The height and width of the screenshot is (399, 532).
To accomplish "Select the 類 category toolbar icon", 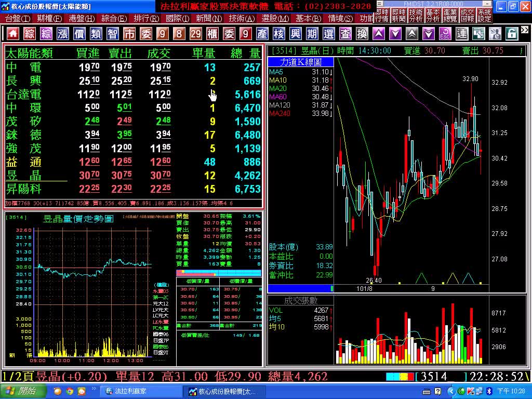I will click(96, 34).
